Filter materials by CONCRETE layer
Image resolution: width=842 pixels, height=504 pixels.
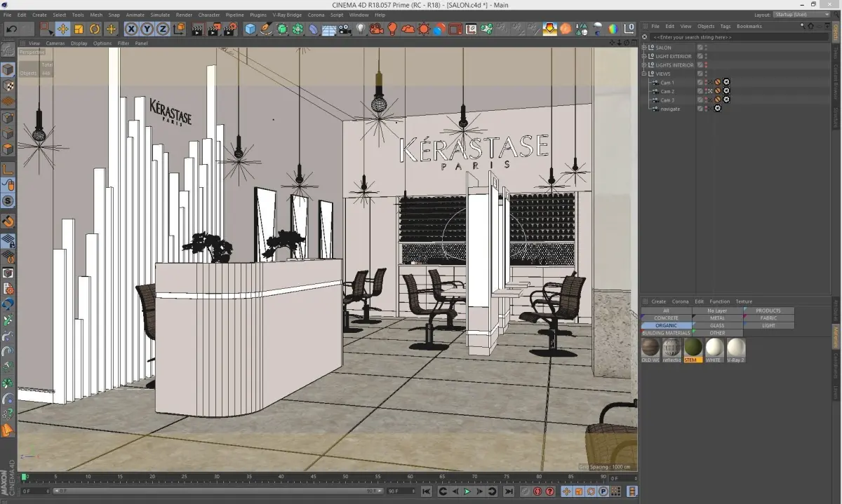click(666, 318)
